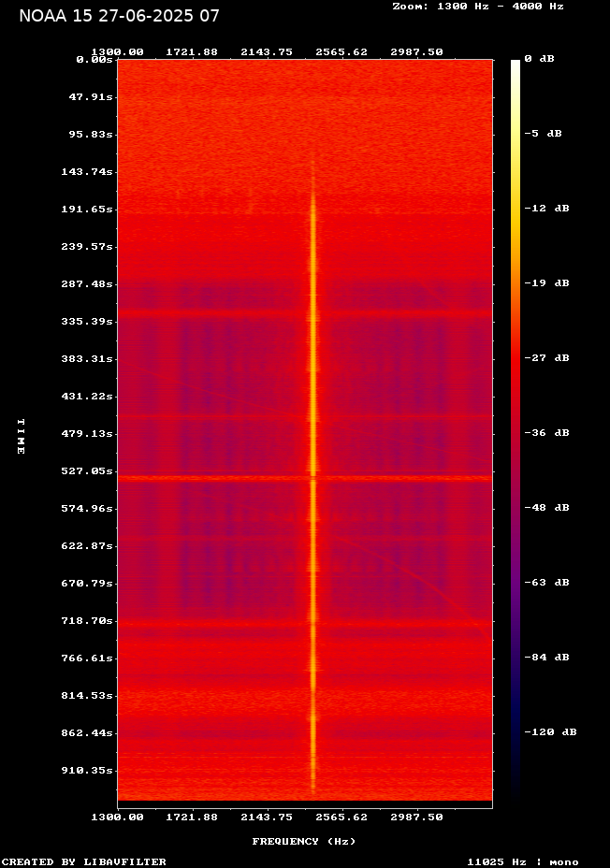
Task: Click the time label 95.83s
Action: [x=91, y=135]
